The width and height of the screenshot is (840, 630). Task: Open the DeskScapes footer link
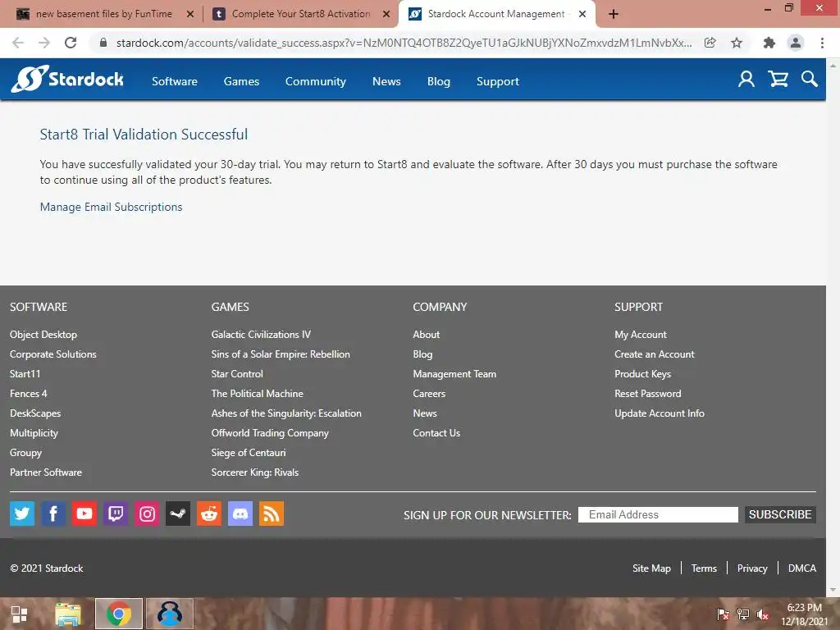(x=35, y=413)
